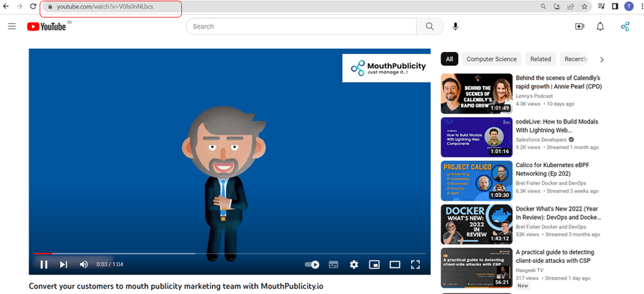Open the Chrome profile avatar T
This screenshot has height=294, width=644.
(628, 6)
